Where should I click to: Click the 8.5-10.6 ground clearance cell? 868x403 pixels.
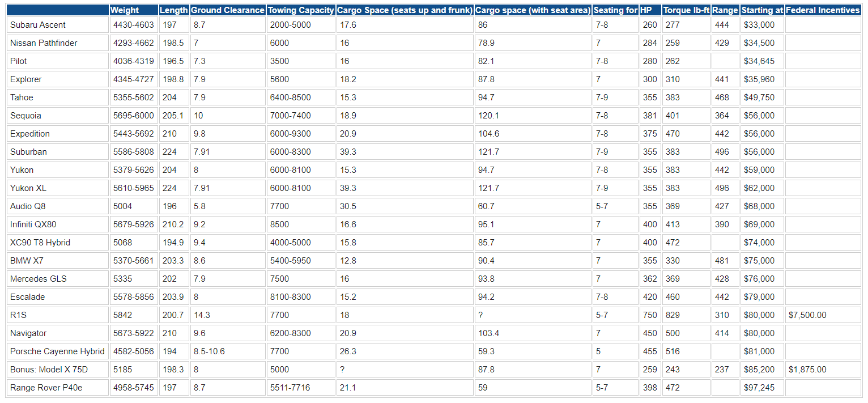228,351
